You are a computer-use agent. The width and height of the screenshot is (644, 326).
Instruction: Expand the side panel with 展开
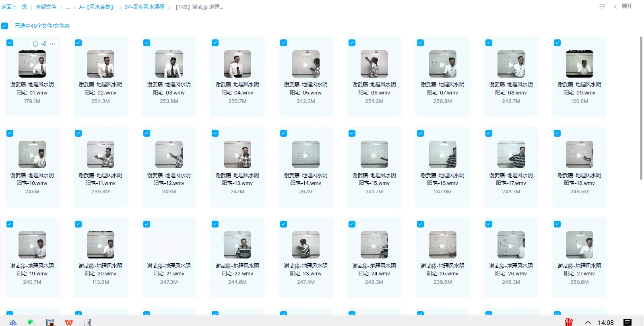(x=627, y=6)
